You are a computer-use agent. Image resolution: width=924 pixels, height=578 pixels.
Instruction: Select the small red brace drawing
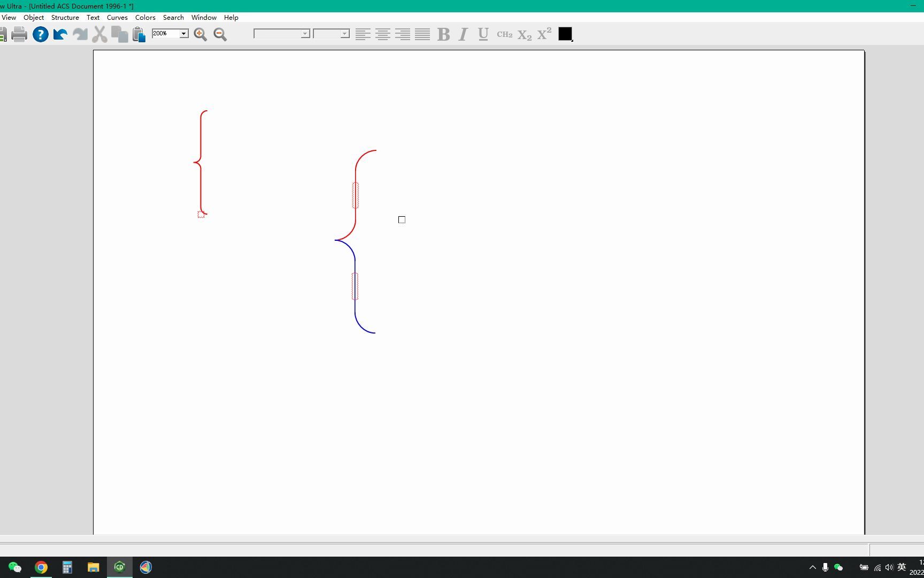coord(201,162)
